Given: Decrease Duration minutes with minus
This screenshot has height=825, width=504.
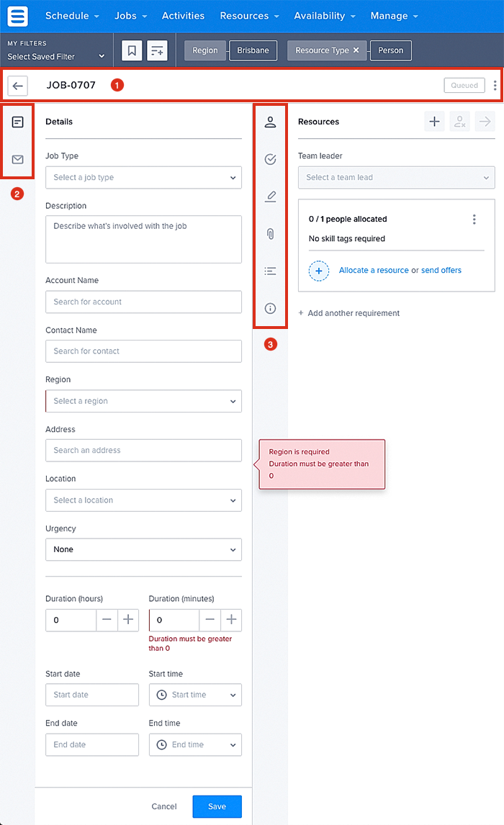Looking at the screenshot, I should pos(210,620).
